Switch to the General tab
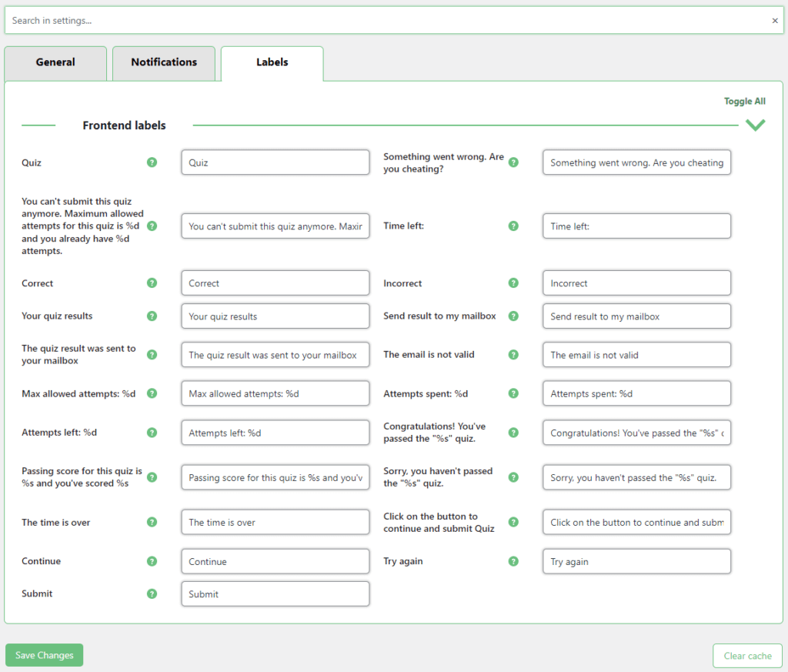 [55, 62]
